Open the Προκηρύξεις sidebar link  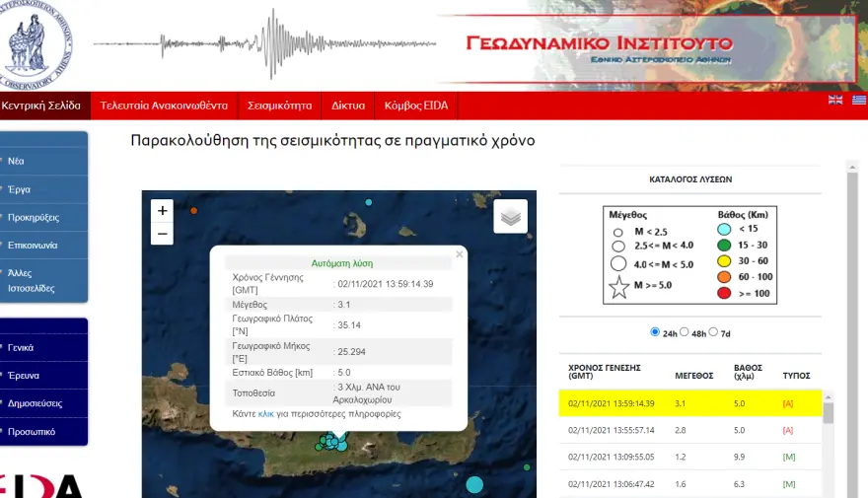click(x=34, y=217)
